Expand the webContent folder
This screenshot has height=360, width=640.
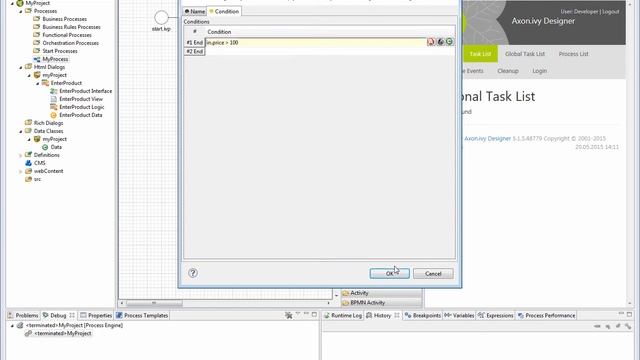(21, 171)
